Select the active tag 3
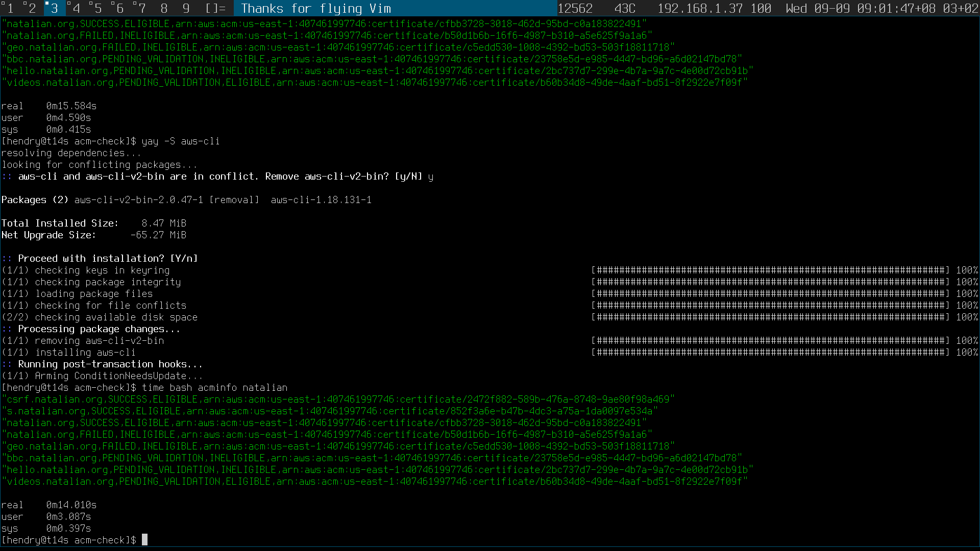Viewport: 980px width, 551px height. pos(54,8)
